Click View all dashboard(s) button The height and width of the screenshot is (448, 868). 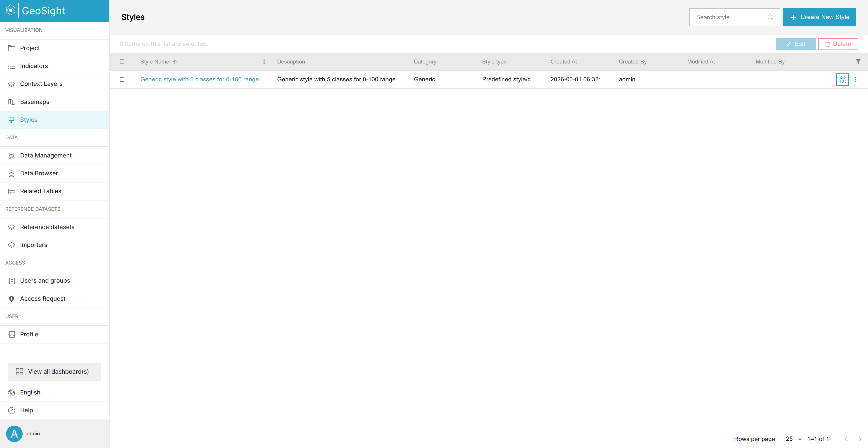point(55,372)
